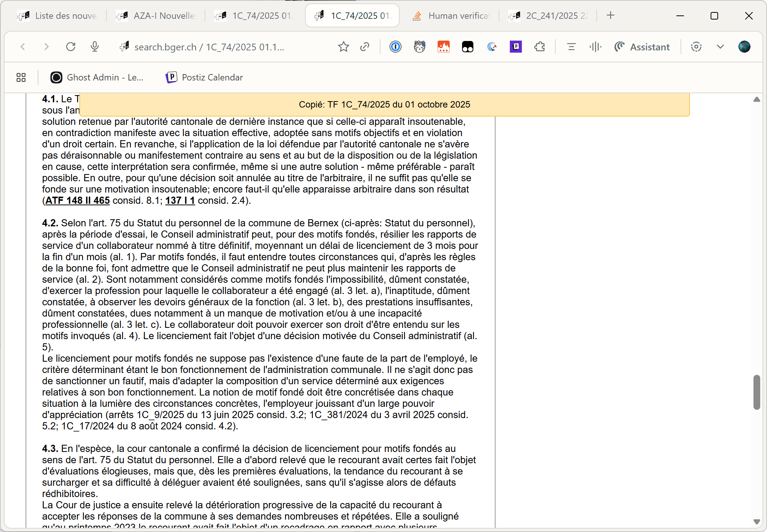Screen dimensions: 767x532
Task: Click the scroll down arrow
Action: [x=756, y=521]
